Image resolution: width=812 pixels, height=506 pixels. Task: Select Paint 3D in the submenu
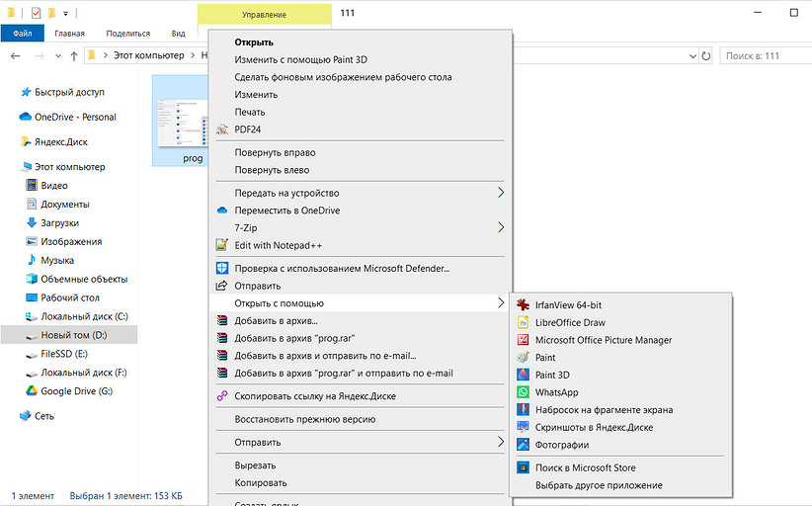[x=551, y=376]
